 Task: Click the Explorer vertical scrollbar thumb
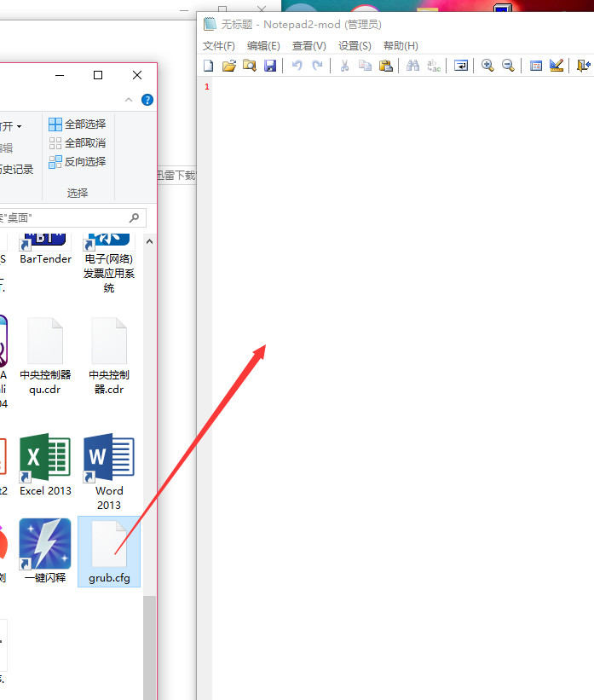pyautogui.click(x=149, y=647)
